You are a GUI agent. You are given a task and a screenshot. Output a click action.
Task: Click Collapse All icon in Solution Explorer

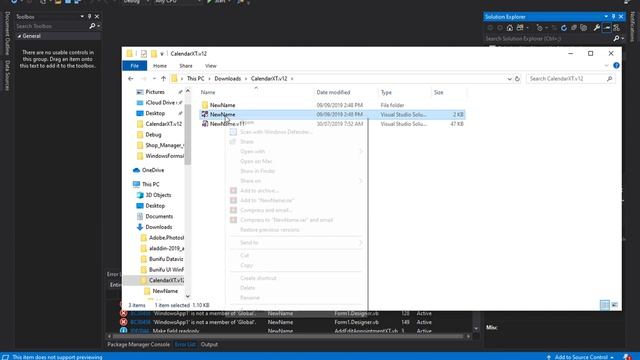pyautogui.click(x=574, y=28)
